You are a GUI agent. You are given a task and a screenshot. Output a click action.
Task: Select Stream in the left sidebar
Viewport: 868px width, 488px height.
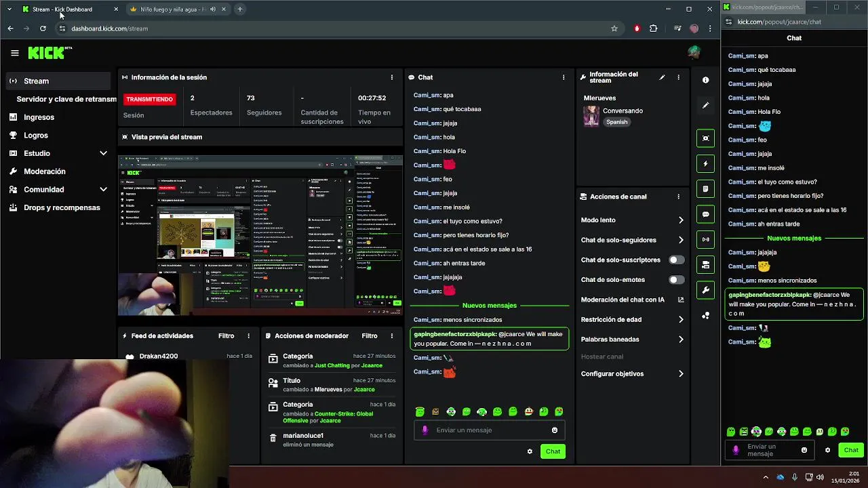(x=58, y=81)
